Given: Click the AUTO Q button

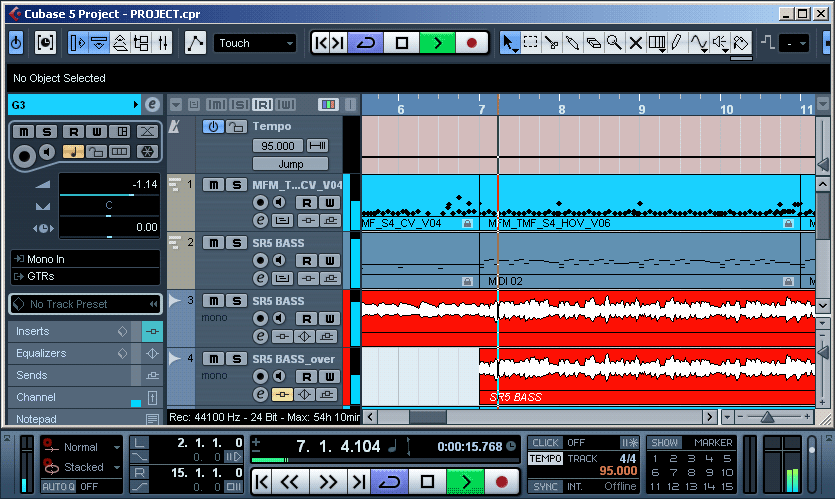Looking at the screenshot, I should tap(59, 486).
